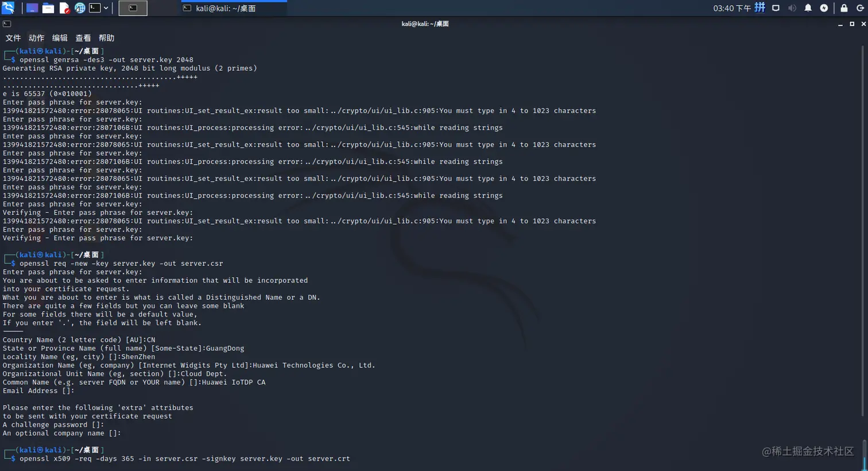Launch the web browser globe icon
868x471 pixels.
point(80,8)
